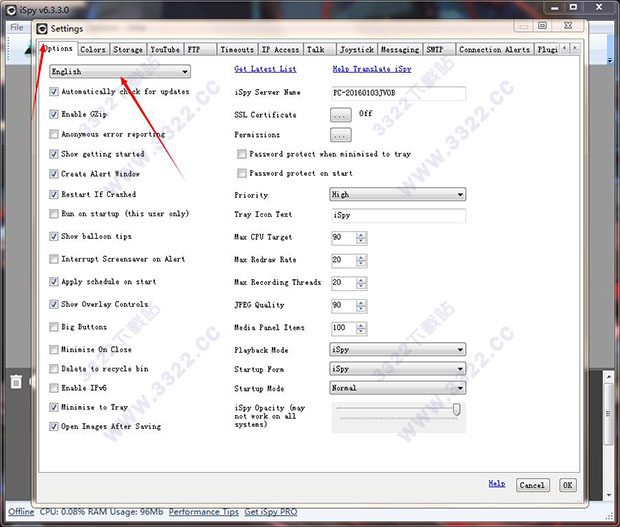The width and height of the screenshot is (620, 527).
Task: Toggle Create Alert Window checkbox
Action: tap(54, 174)
